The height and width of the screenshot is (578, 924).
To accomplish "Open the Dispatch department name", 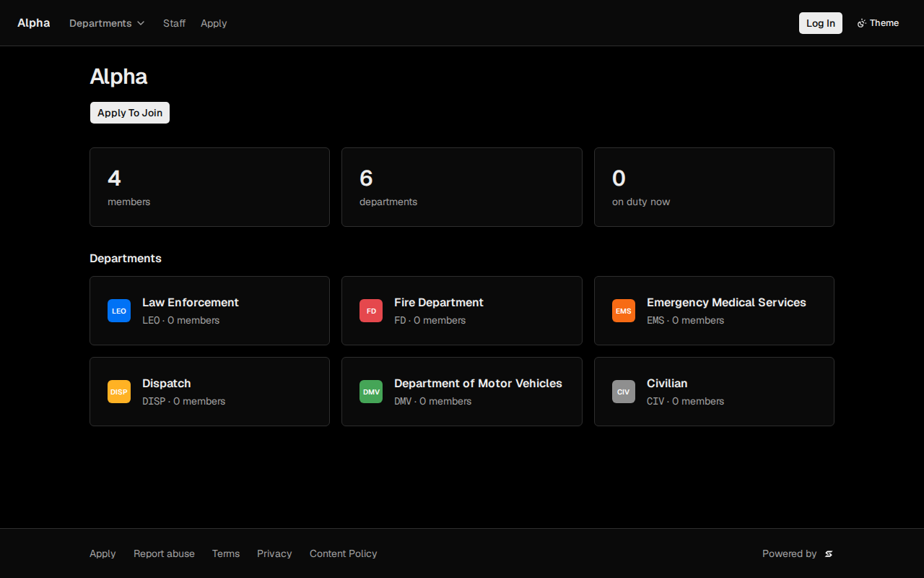I will pyautogui.click(x=167, y=384).
